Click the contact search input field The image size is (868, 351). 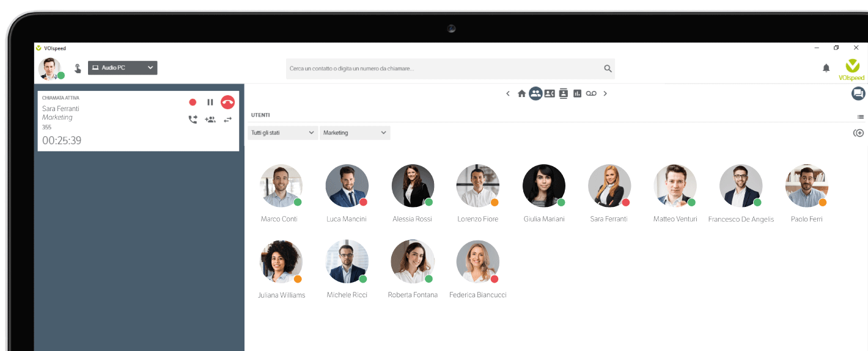tap(451, 68)
